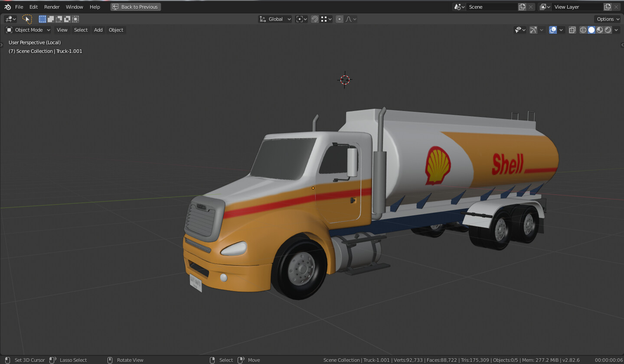Open object type visibility dropdown

520,30
